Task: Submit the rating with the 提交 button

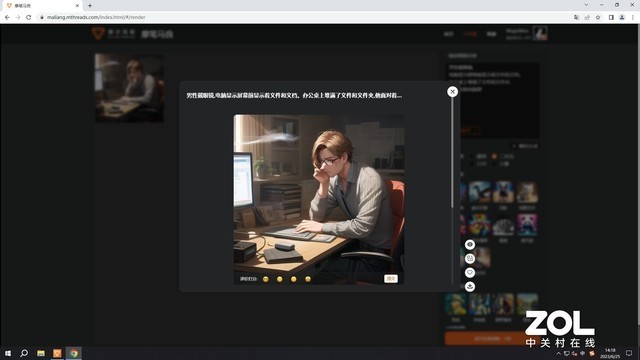Action: [x=391, y=279]
